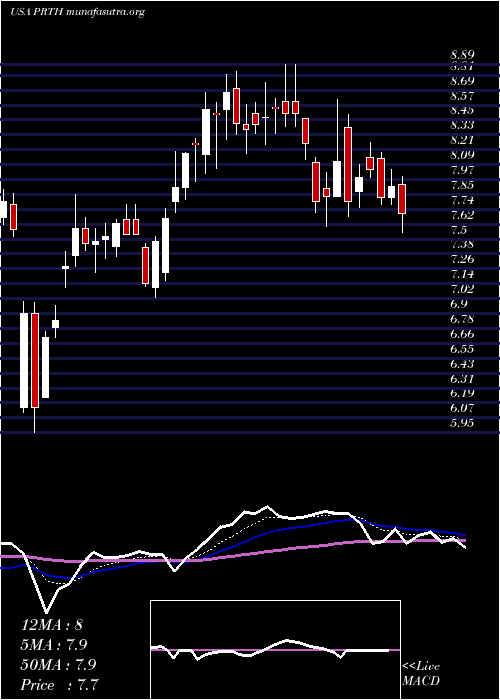Select the 8.09 price level label

462,155
